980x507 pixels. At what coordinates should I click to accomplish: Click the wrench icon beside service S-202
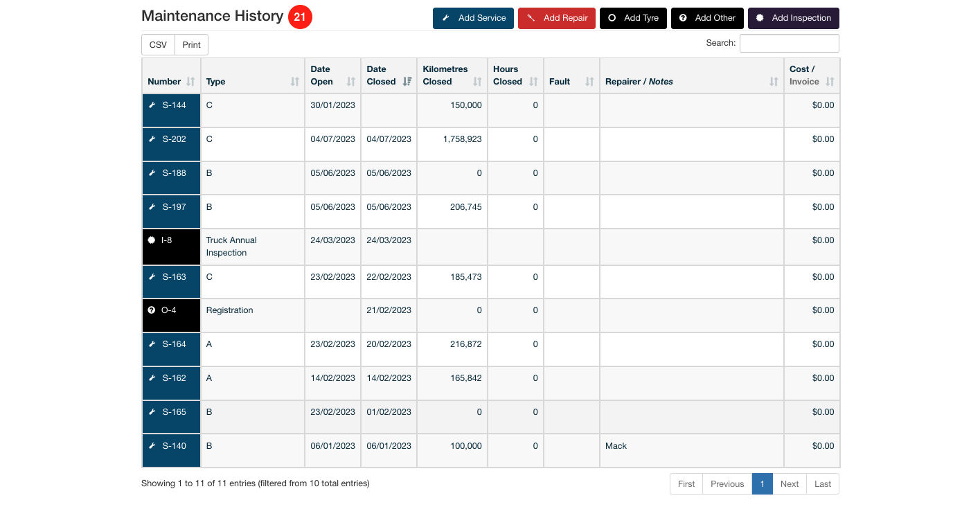(152, 139)
